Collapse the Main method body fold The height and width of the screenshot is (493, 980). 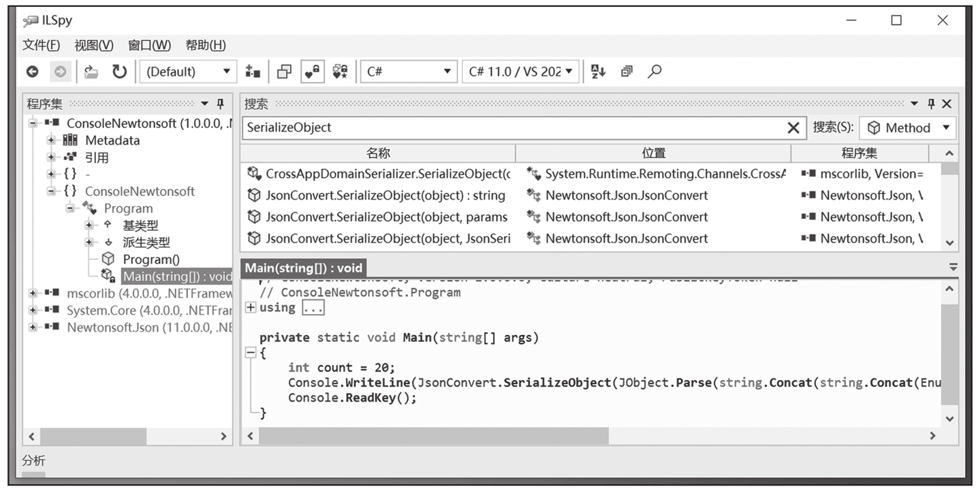[251, 353]
